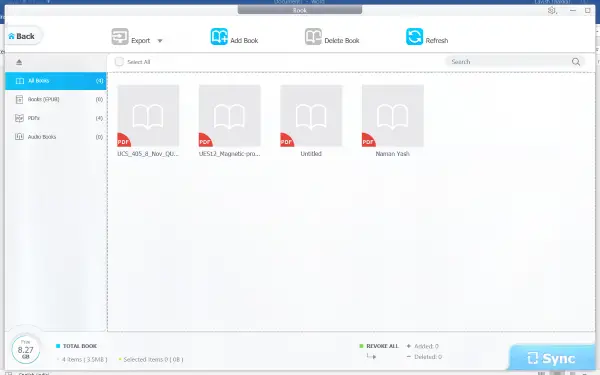The height and width of the screenshot is (375, 600).
Task: Open the Books (EPUB) category
Action: (55, 99)
